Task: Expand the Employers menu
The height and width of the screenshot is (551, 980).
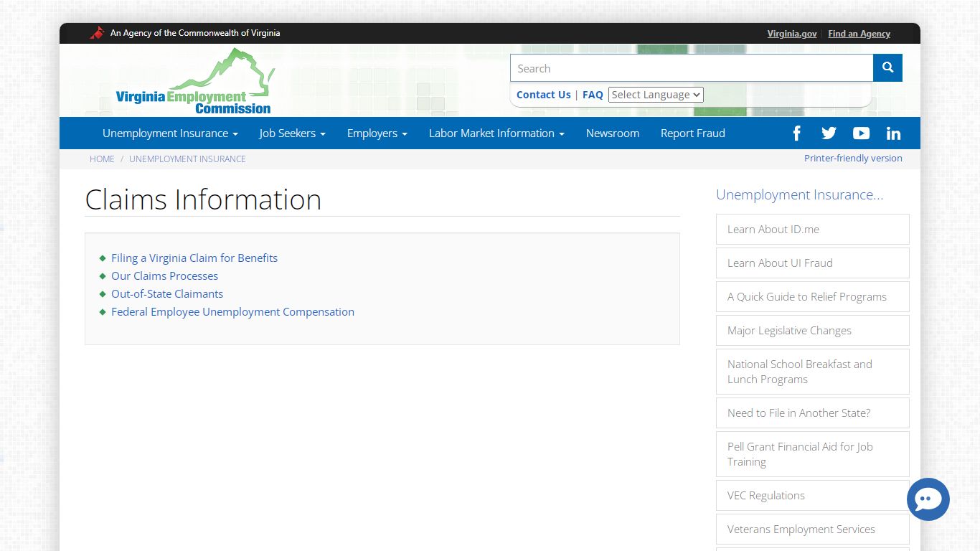Action: point(377,133)
